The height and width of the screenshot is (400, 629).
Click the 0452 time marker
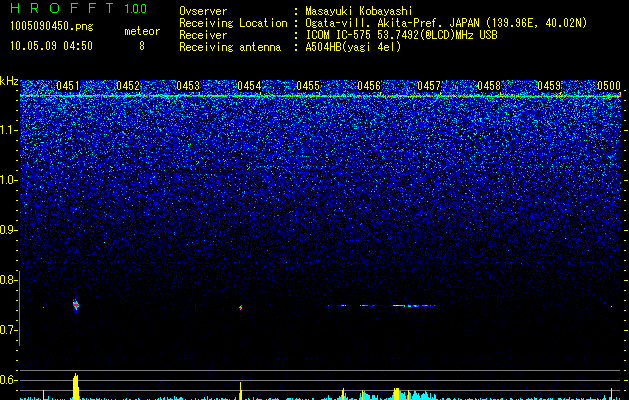pos(128,86)
